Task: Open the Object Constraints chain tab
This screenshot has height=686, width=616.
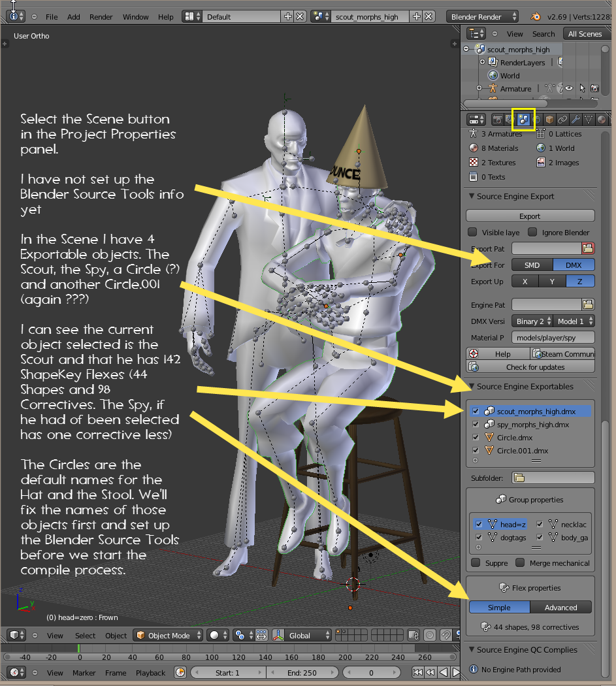Action: pos(562,120)
